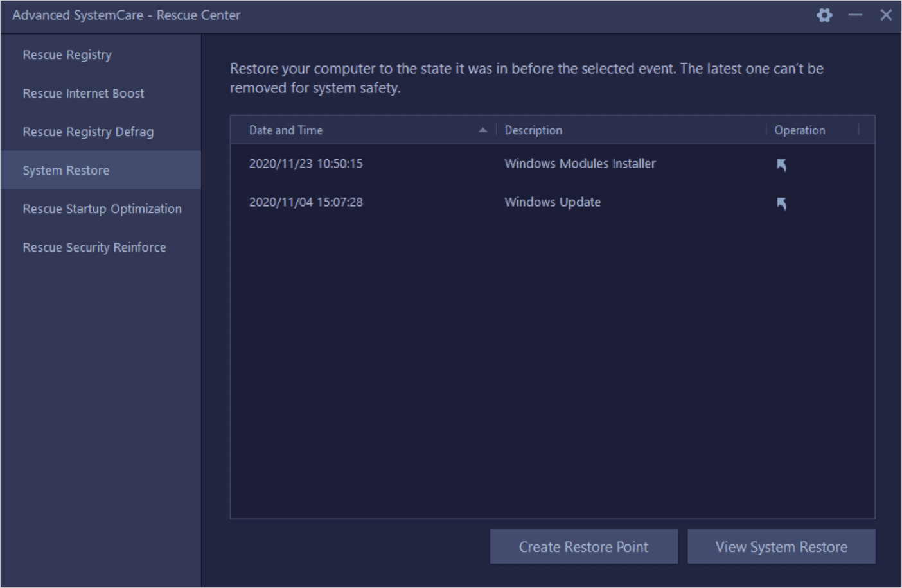Open Rescue Security Reinforce section
Screen dimensions: 902x588
pos(101,247)
